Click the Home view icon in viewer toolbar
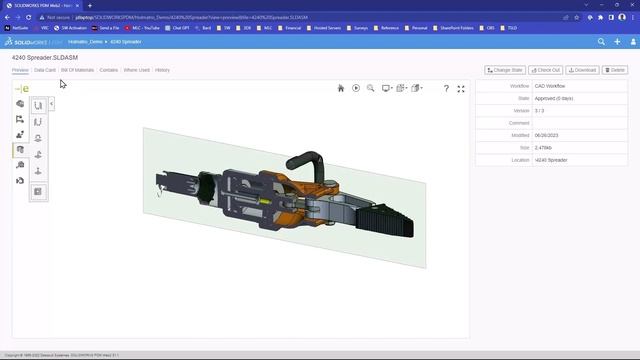Viewport: 640px width, 360px height. pos(341,88)
